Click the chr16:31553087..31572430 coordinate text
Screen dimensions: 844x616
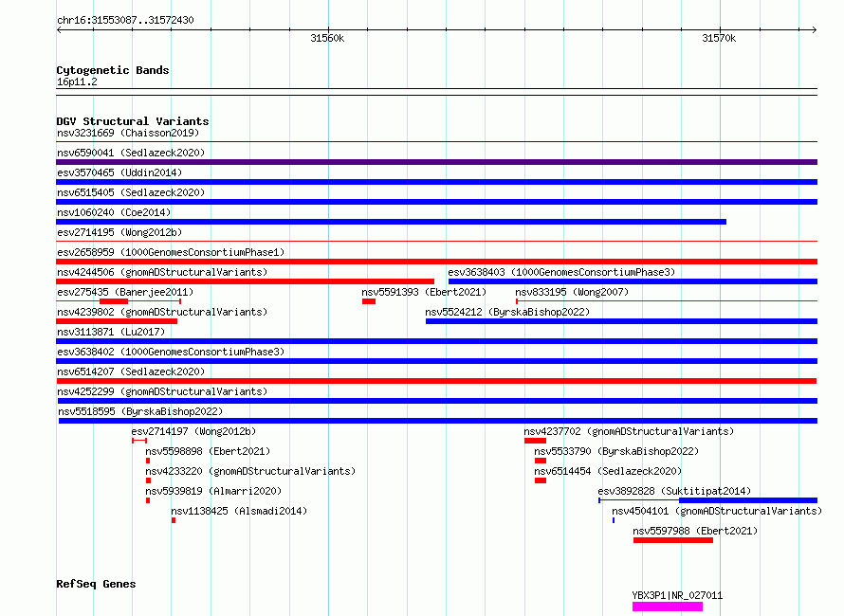point(125,20)
